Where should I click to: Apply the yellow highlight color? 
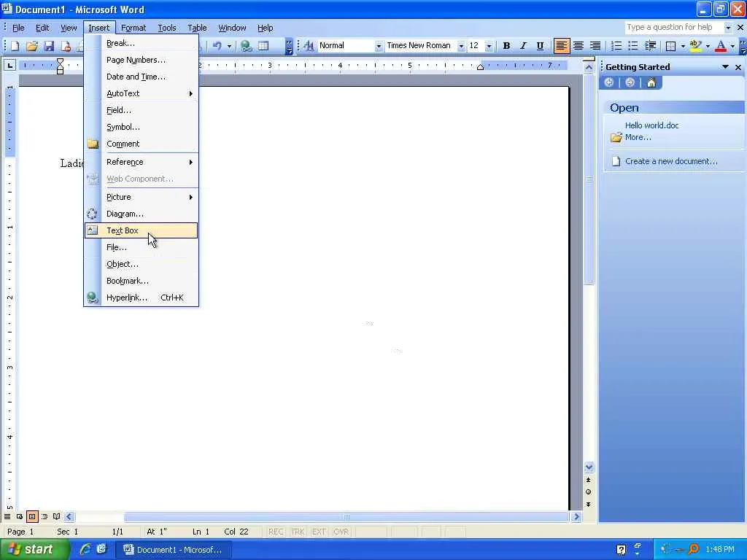pyautogui.click(x=695, y=46)
